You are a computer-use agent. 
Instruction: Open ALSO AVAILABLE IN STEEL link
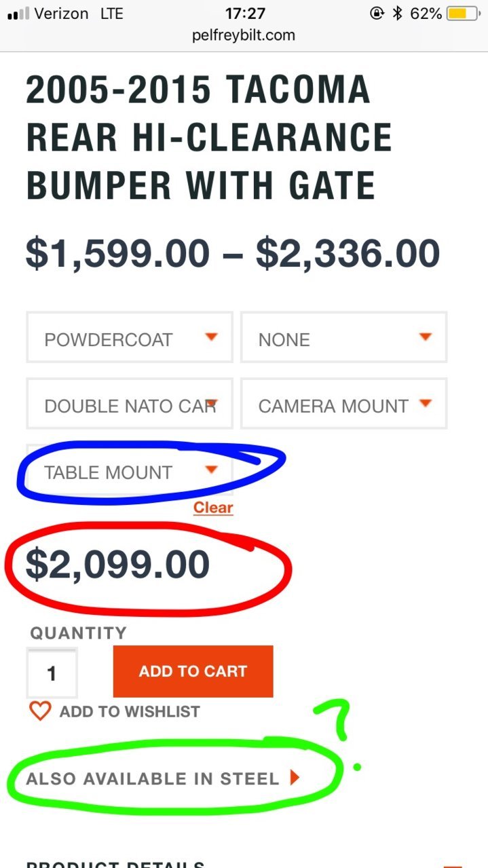[163, 778]
